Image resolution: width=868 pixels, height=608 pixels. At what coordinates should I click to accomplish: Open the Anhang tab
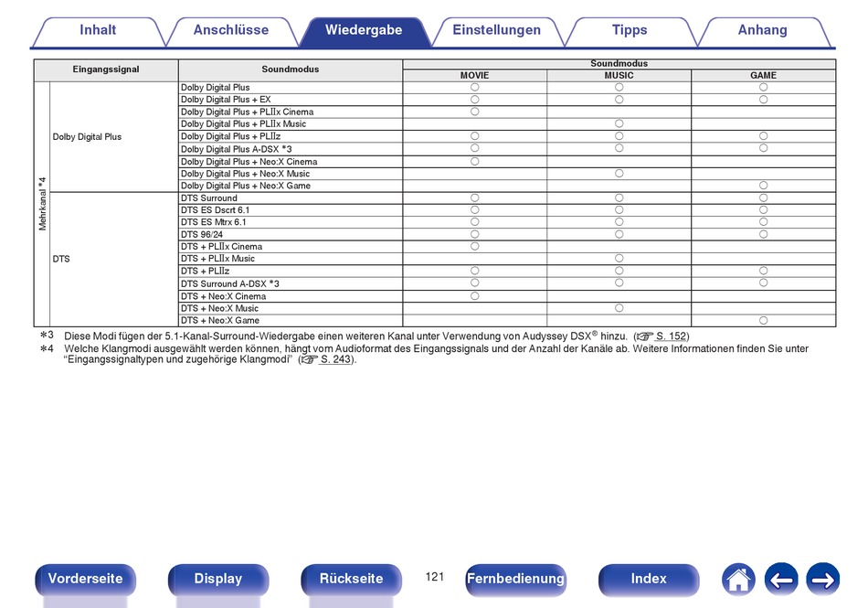pos(762,31)
